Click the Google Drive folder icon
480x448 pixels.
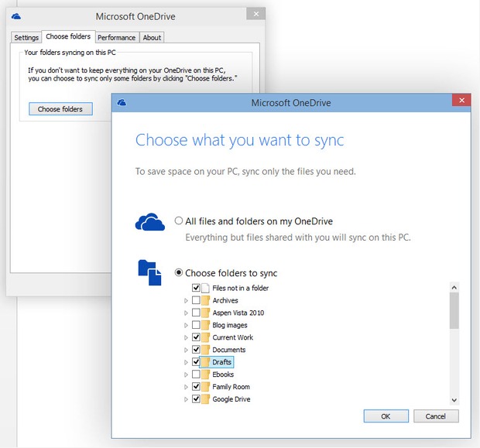point(206,399)
